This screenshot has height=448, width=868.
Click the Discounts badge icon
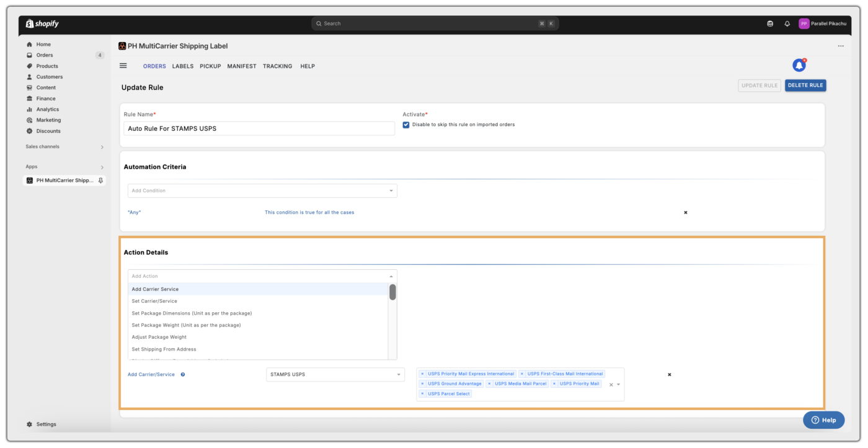[x=30, y=131]
